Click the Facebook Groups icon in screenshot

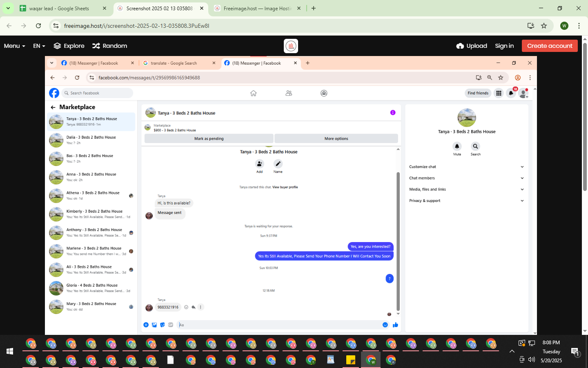(324, 93)
